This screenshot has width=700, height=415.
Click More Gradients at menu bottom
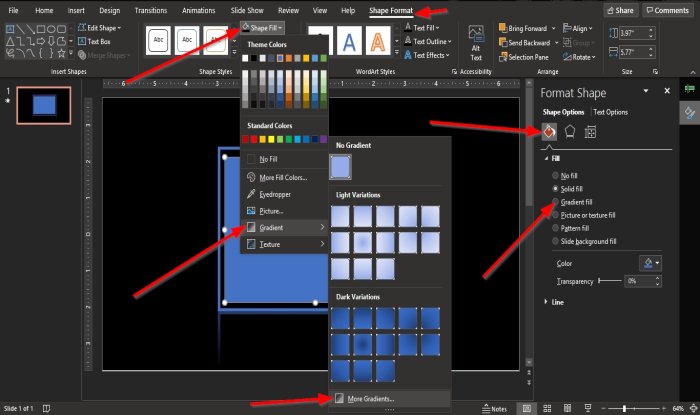point(370,399)
